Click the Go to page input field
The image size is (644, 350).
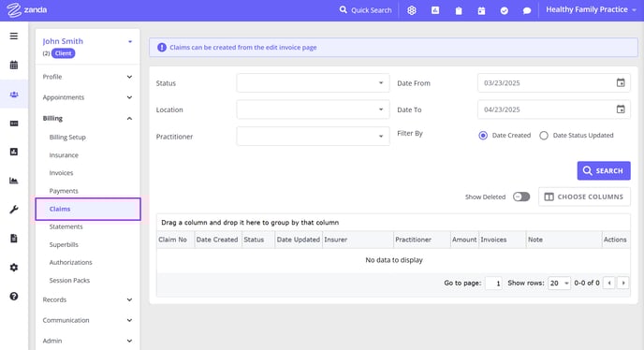pyautogui.click(x=493, y=283)
